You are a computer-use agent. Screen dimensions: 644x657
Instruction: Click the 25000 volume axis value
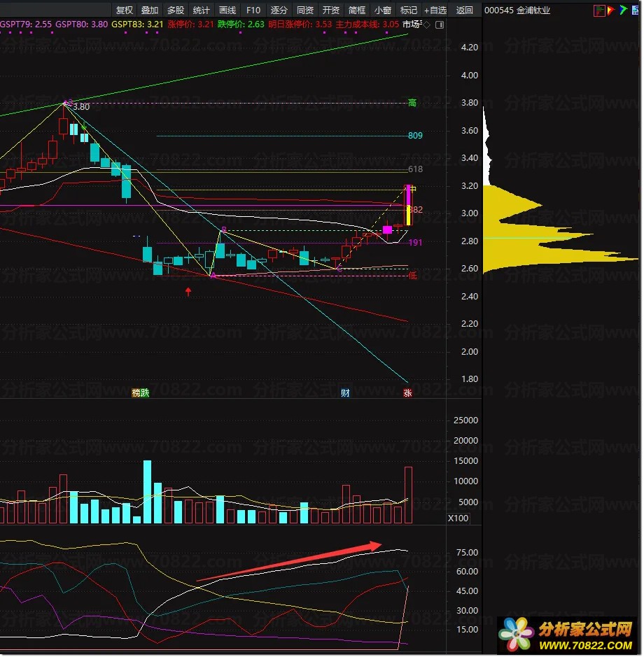(x=465, y=421)
